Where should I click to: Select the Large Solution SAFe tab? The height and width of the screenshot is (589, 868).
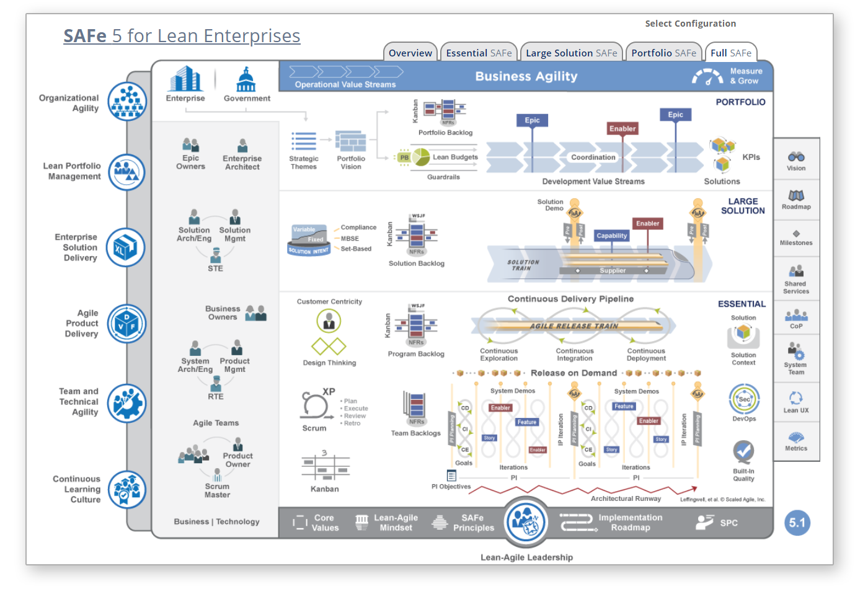tap(571, 53)
